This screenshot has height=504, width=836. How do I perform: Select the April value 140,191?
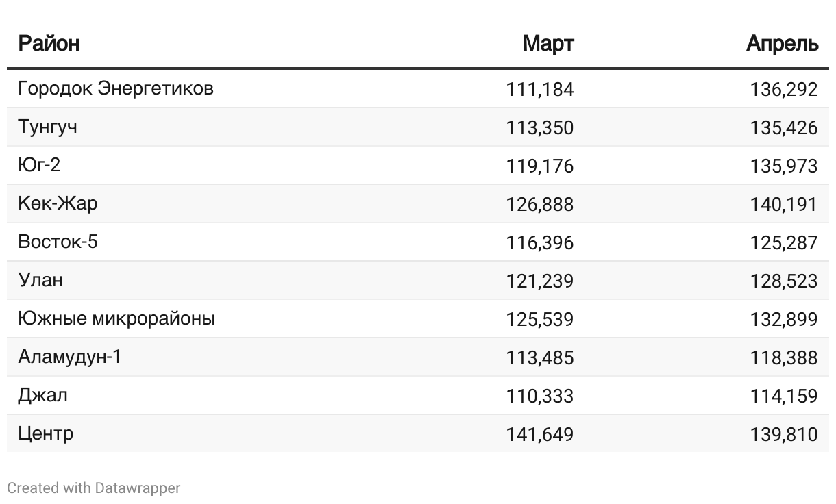point(784,204)
